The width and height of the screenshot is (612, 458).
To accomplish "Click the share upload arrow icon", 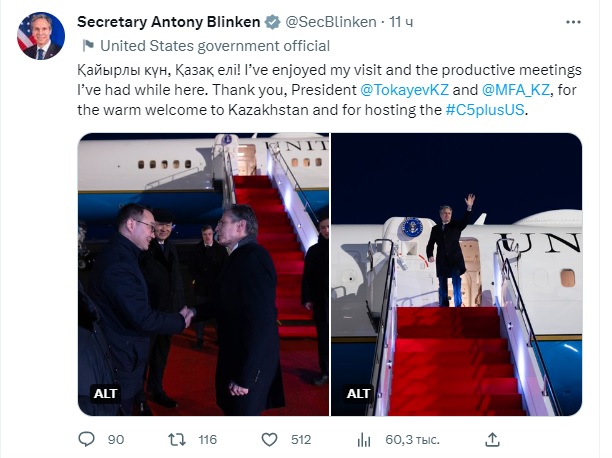I will pos(491,438).
